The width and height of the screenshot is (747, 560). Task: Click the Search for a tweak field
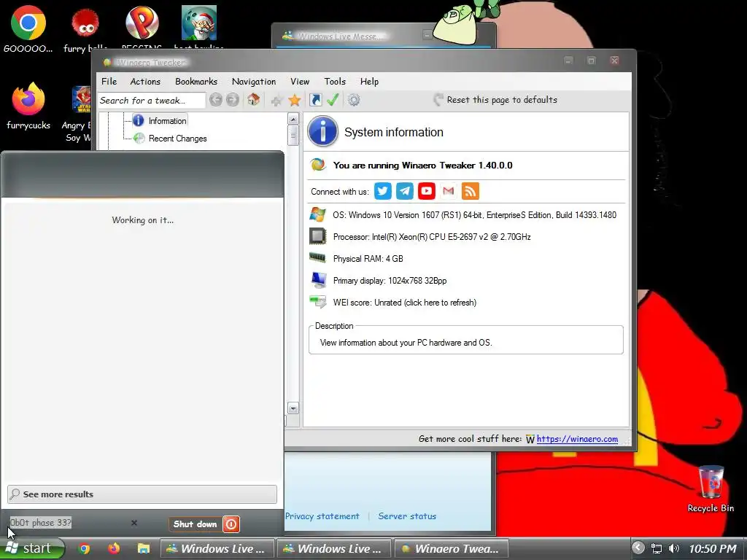152,101
